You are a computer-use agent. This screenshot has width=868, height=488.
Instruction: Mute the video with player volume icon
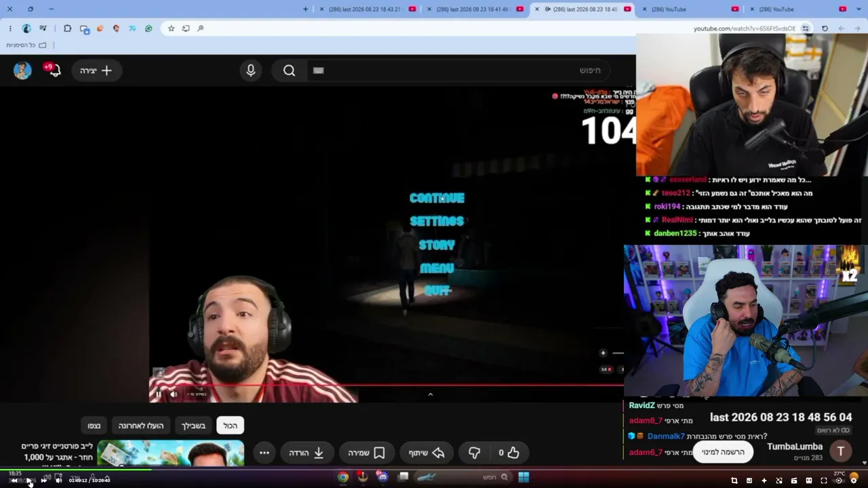pos(174,394)
